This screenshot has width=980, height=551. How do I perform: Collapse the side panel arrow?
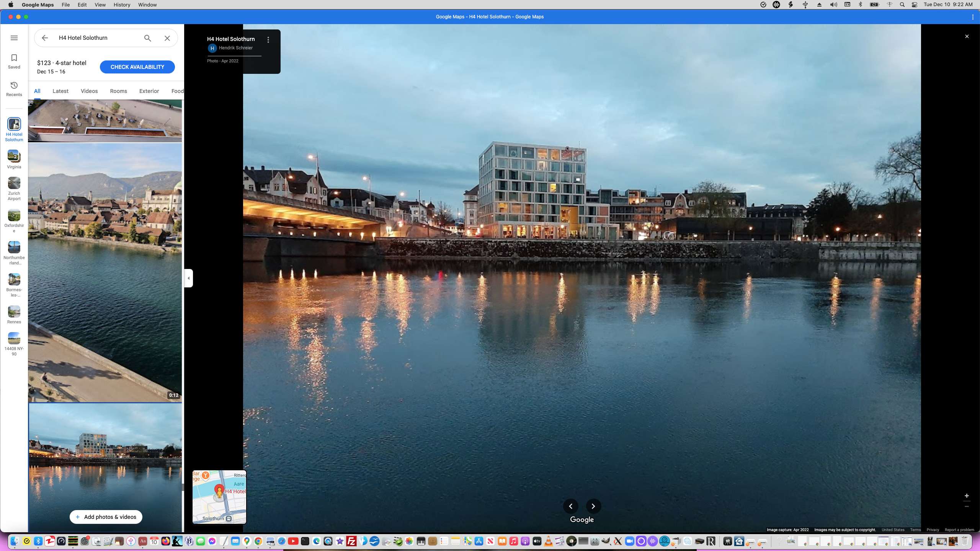(188, 278)
